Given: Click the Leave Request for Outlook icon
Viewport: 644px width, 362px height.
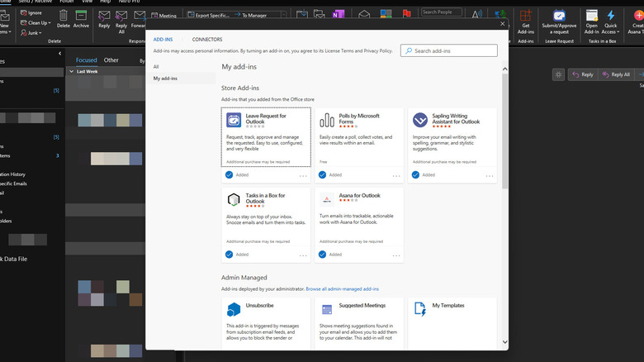Looking at the screenshot, I should click(x=234, y=120).
